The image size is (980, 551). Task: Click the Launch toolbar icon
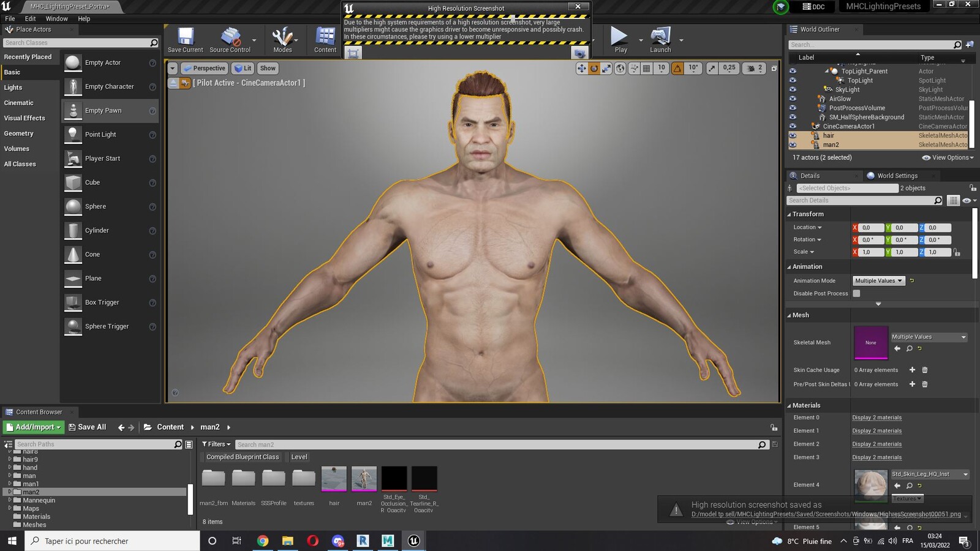pyautogui.click(x=660, y=40)
